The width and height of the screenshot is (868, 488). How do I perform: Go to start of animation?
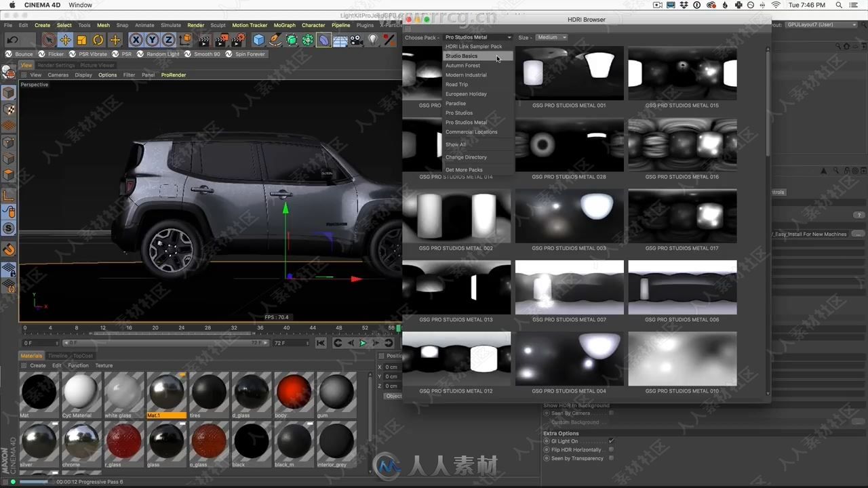click(321, 343)
